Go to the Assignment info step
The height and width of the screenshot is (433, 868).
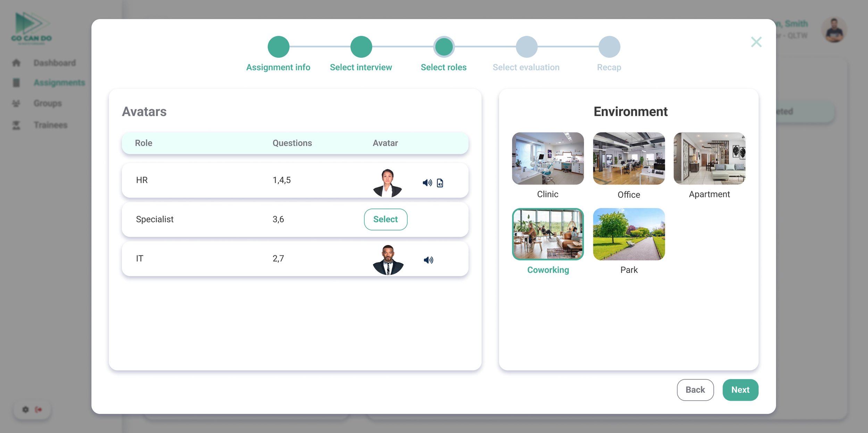point(278,47)
